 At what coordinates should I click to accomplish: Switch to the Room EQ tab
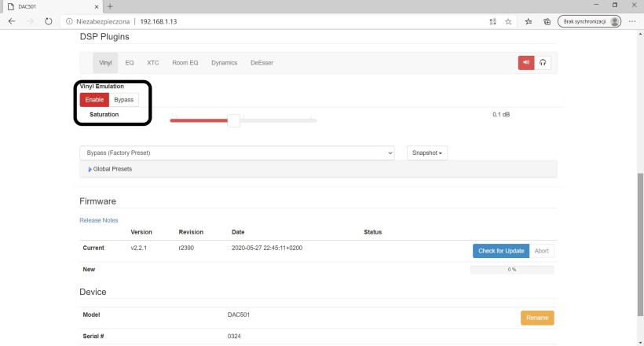185,63
